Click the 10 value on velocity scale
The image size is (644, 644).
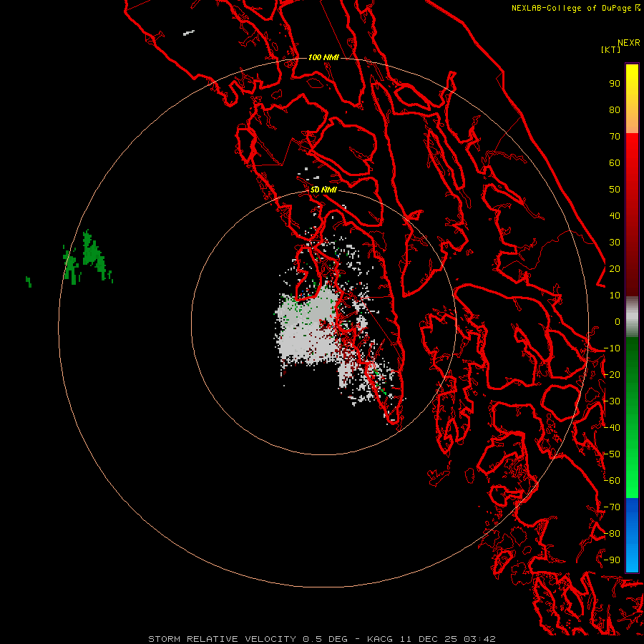click(x=615, y=296)
